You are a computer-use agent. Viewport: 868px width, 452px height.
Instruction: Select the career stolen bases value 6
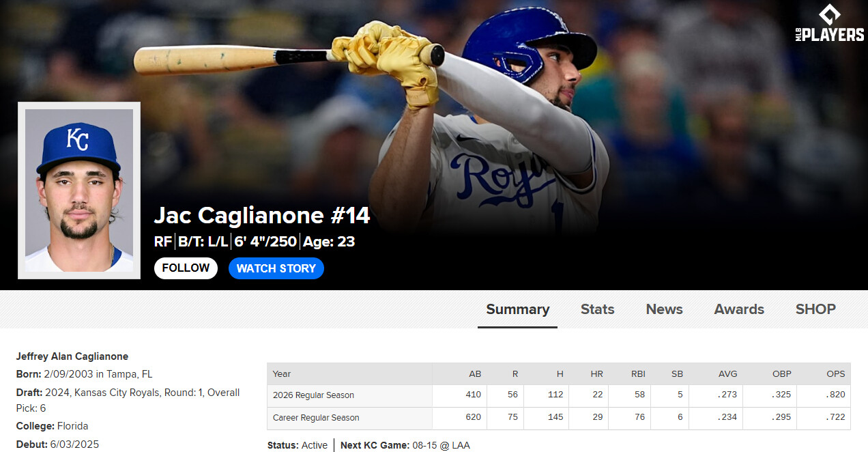(680, 417)
